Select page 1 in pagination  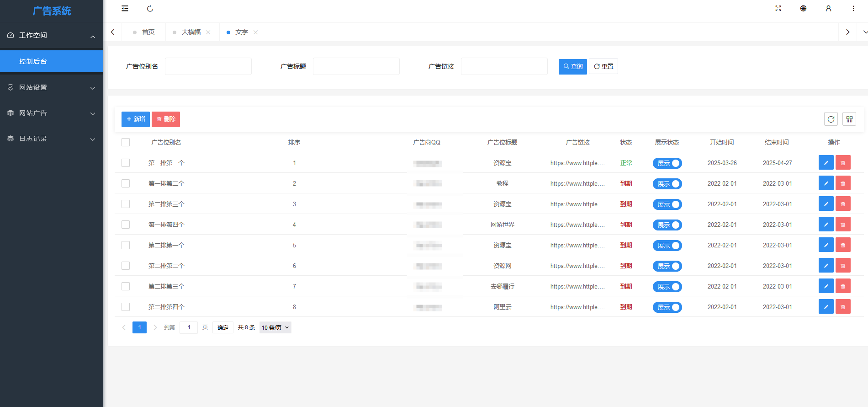click(x=139, y=327)
